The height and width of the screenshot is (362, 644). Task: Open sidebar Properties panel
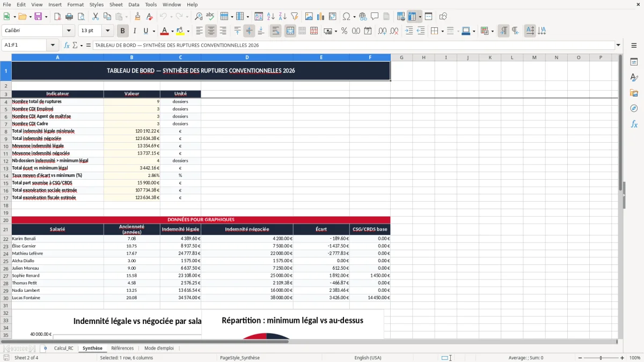[634, 62]
